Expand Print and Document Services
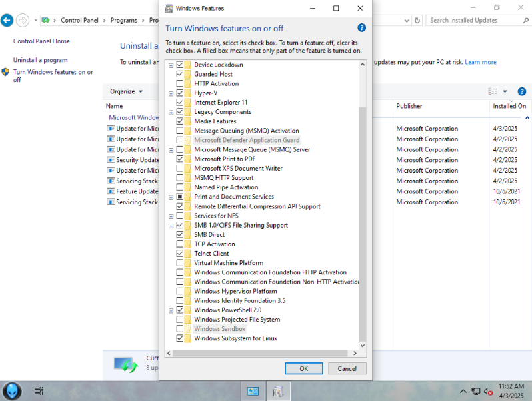The width and height of the screenshot is (532, 401). click(171, 197)
